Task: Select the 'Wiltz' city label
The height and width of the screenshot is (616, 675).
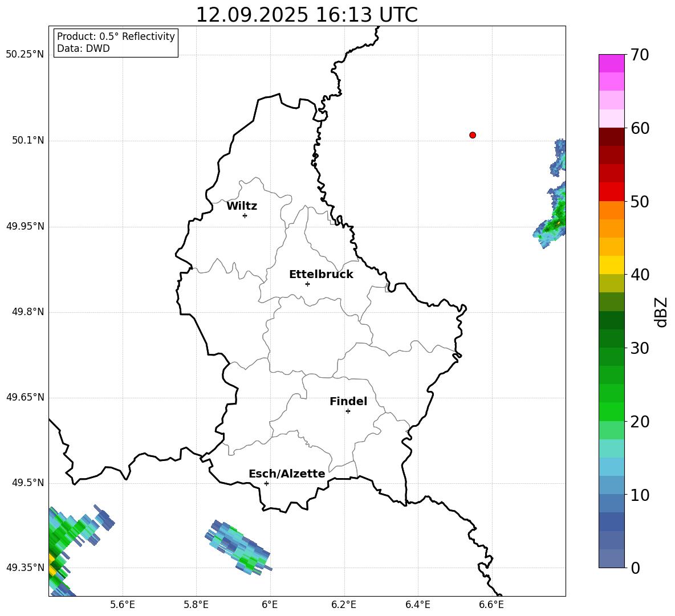Action: point(242,206)
